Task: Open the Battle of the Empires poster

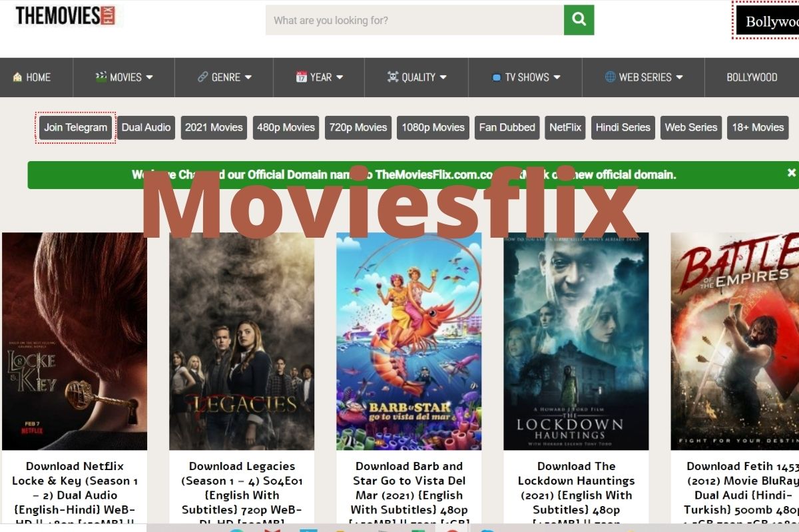Action: [734, 341]
